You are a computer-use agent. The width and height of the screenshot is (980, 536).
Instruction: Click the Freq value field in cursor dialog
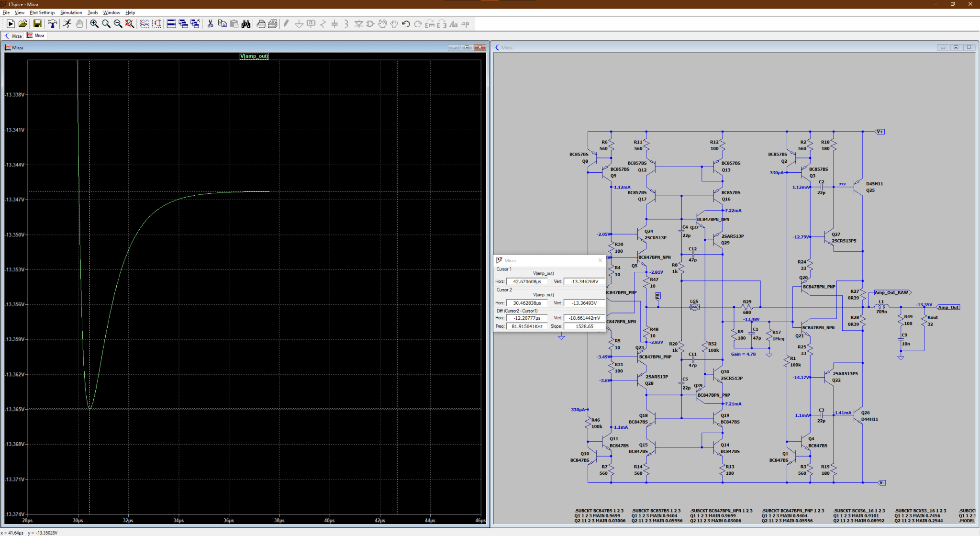click(527, 326)
